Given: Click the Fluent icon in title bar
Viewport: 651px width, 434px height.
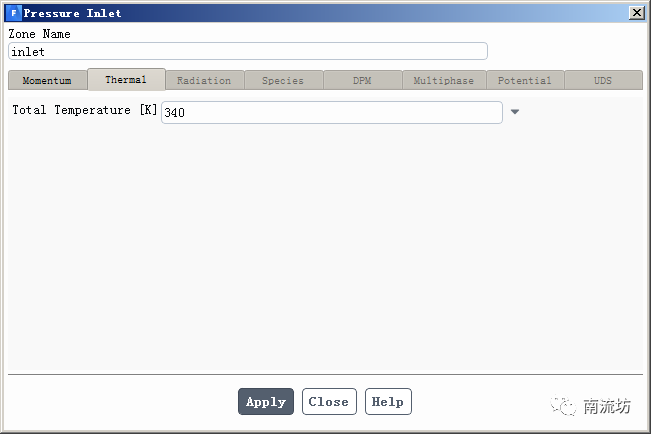Looking at the screenshot, I should tap(14, 13).
